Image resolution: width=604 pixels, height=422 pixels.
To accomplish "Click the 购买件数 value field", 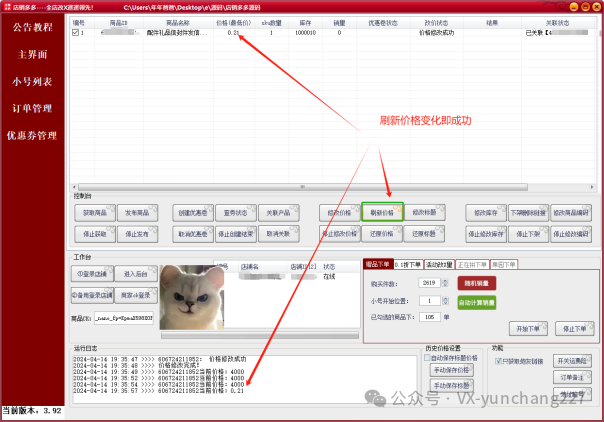I will (429, 283).
